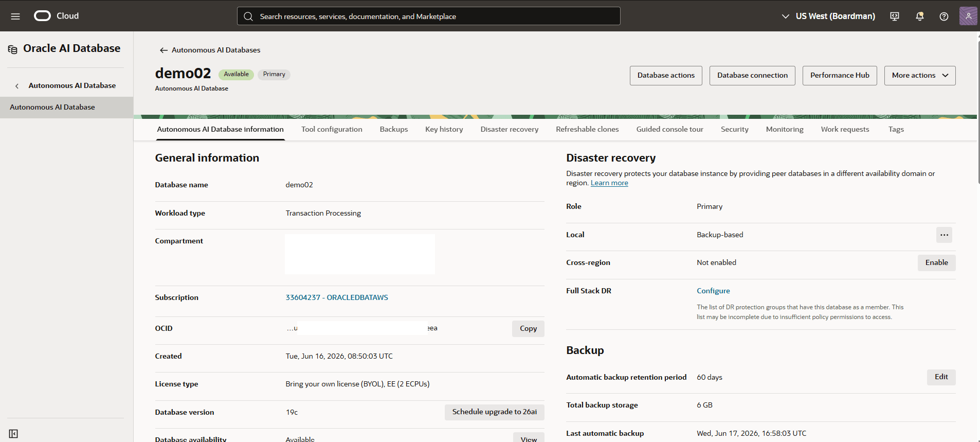Click the Transaction Processing workload value
This screenshot has height=442, width=980.
(323, 213)
